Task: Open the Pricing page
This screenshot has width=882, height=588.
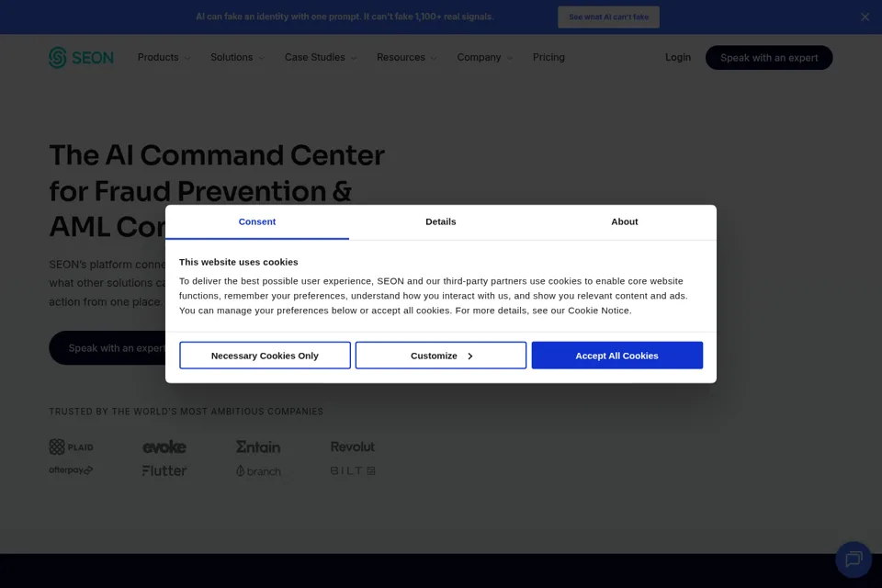Action: (548, 57)
